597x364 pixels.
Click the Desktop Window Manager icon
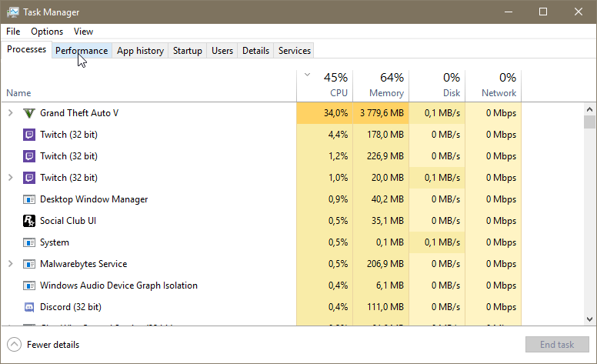point(29,199)
